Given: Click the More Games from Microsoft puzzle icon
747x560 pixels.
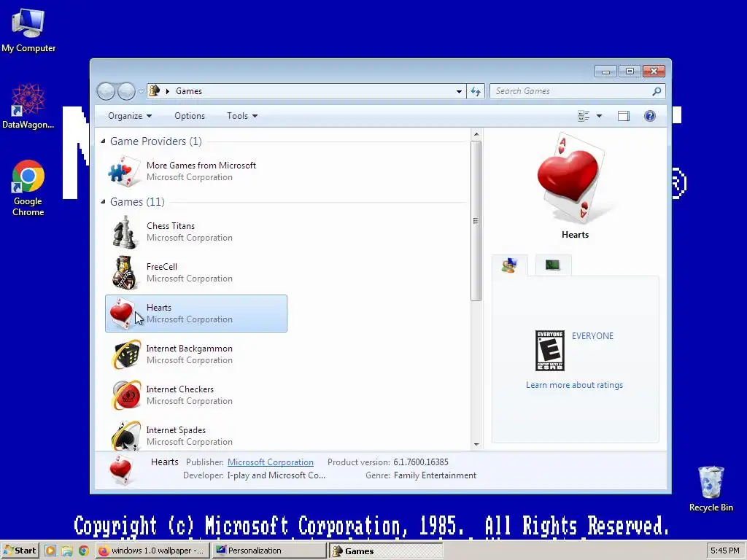Looking at the screenshot, I should (124, 171).
